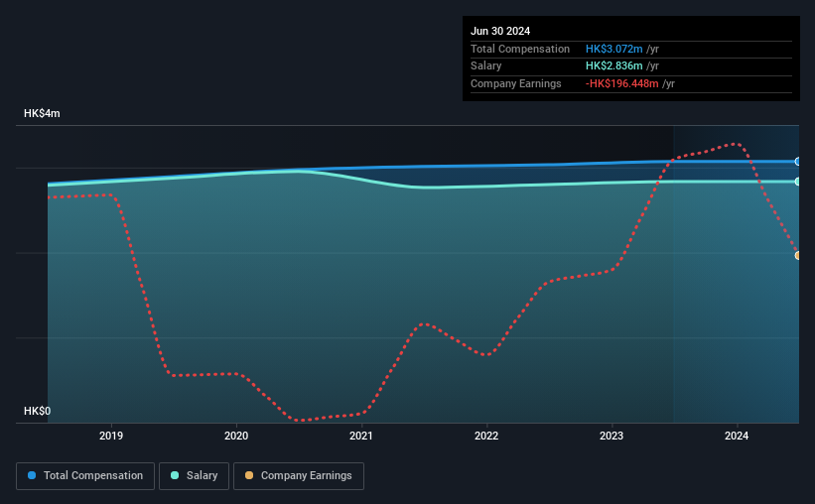Toggle the Company Earnings legend button

pos(299,476)
